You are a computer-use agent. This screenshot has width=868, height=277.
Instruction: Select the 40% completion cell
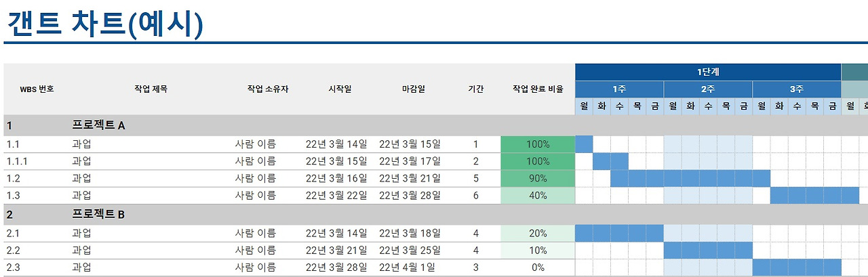(x=538, y=196)
